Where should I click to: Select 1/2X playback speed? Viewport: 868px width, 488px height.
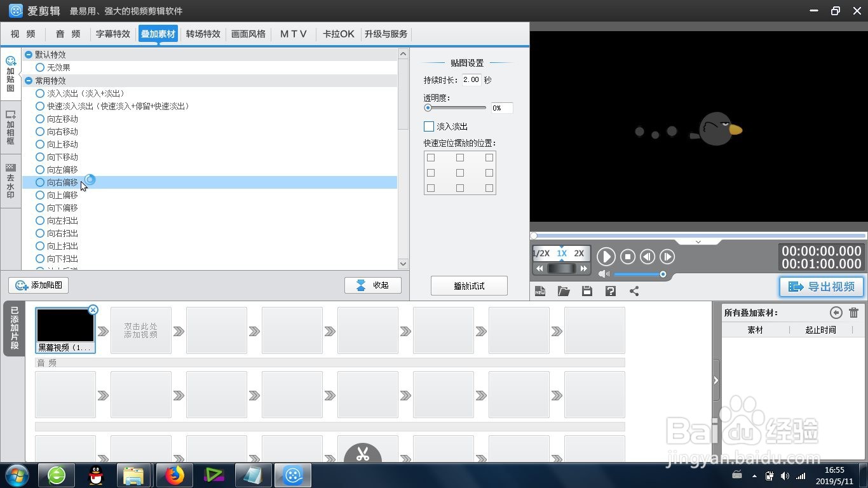[541, 253]
